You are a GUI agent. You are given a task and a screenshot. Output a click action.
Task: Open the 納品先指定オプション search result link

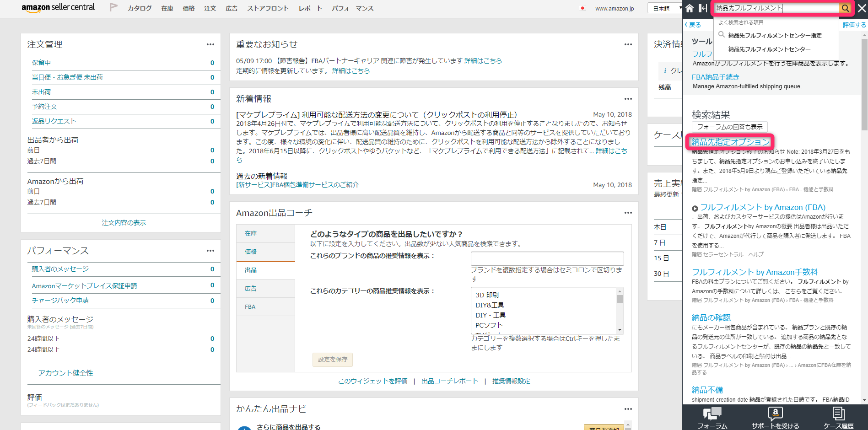click(729, 142)
